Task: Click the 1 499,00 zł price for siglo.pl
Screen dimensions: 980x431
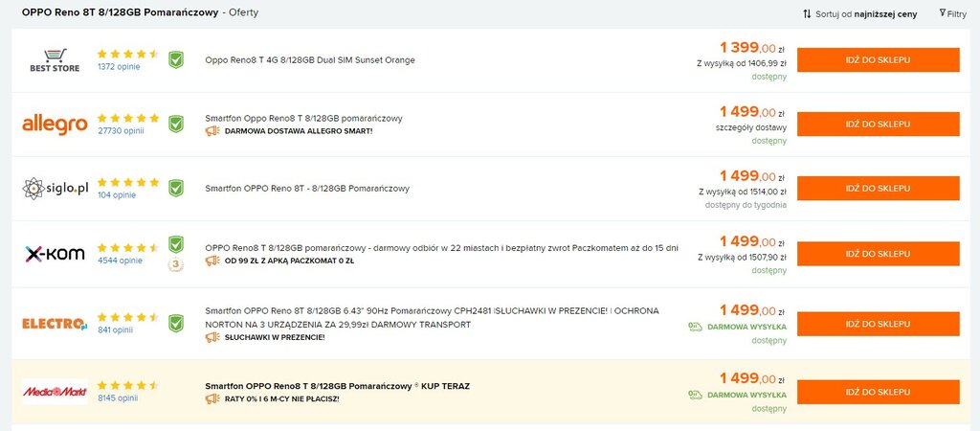Action: tap(752, 176)
